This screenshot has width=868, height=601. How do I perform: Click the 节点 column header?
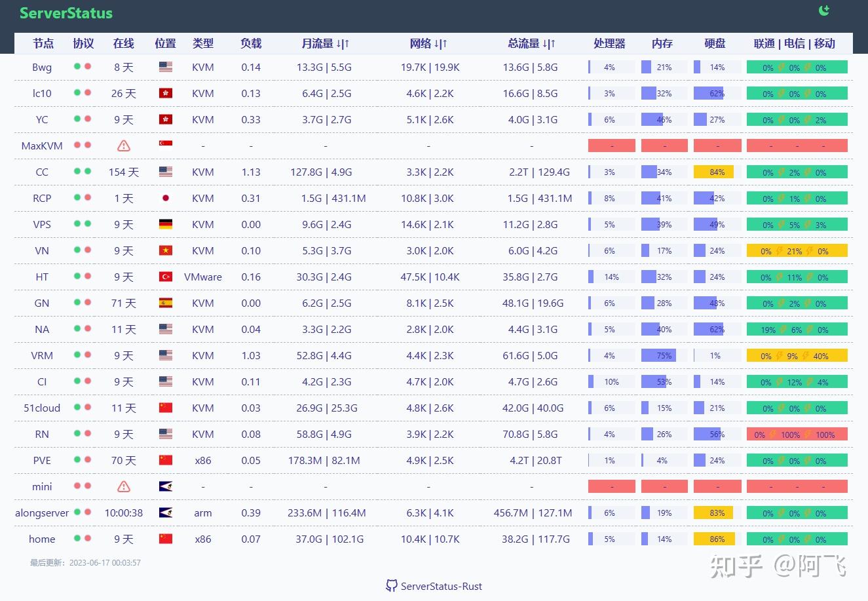click(43, 43)
